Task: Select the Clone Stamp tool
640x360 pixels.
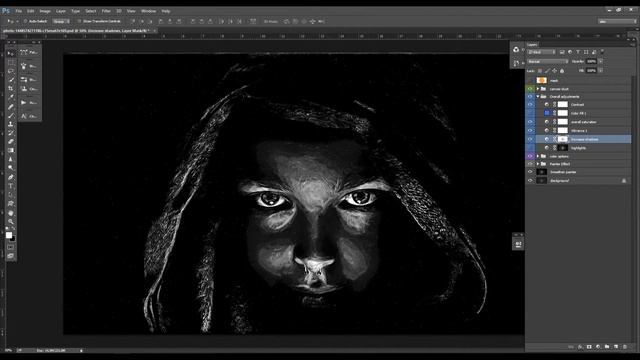Action: coord(11,124)
